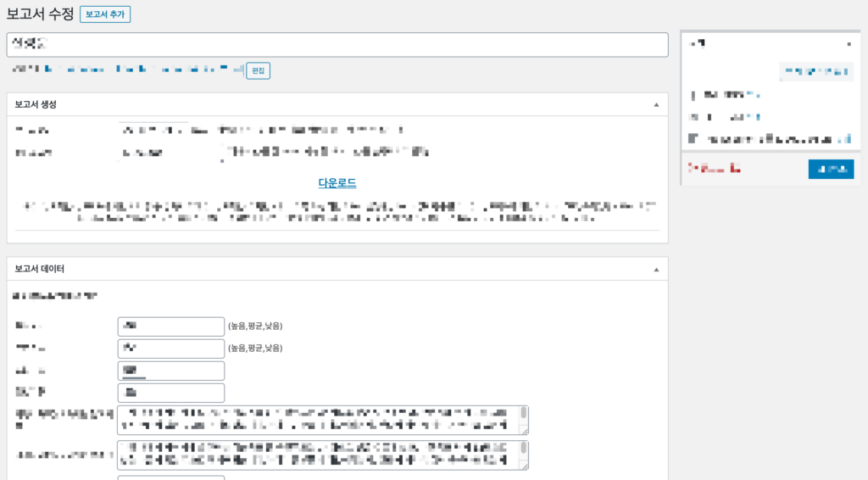Click the preview changes button in publish box
Image resolution: width=868 pixels, height=480 pixels.
coord(816,72)
